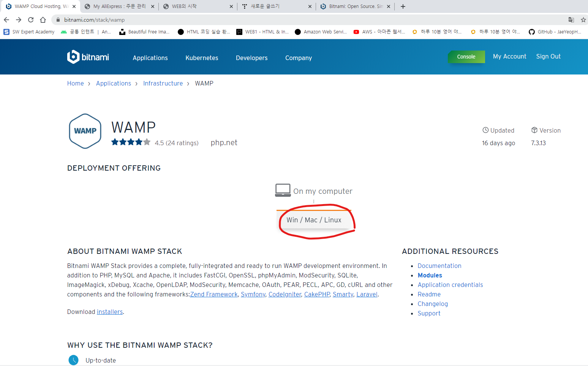Follow the Zend Framework link
This screenshot has height=366, width=588.
click(214, 294)
